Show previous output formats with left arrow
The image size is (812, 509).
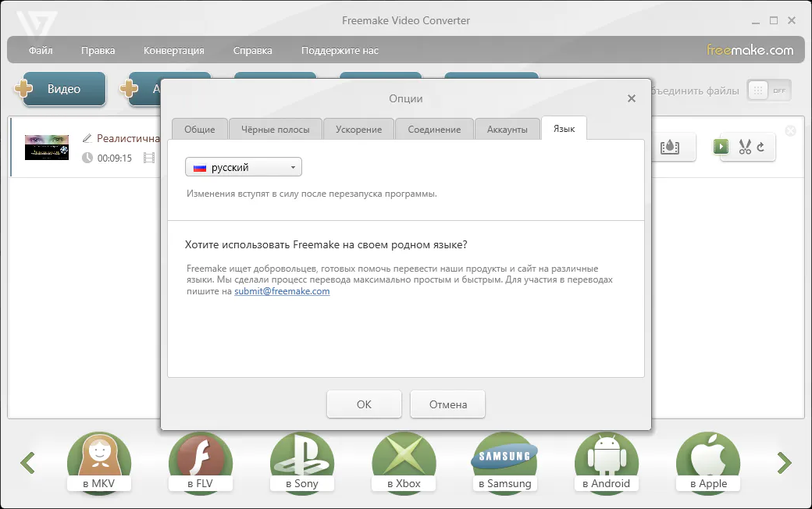[x=27, y=463]
